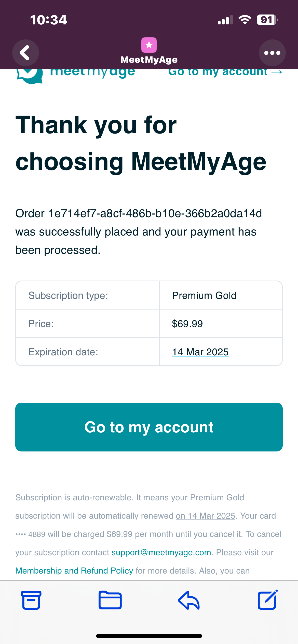Tap the battery indicator showing 91

pyautogui.click(x=267, y=20)
